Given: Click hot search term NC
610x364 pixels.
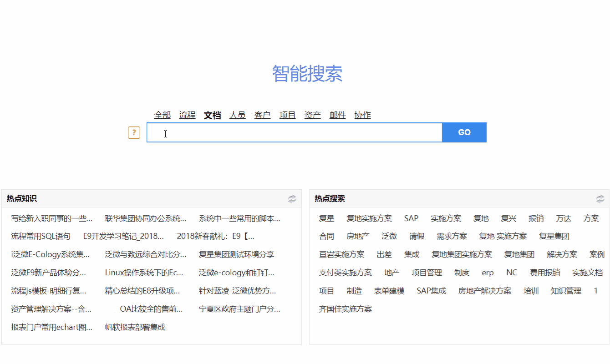Looking at the screenshot, I should click(x=512, y=273).
